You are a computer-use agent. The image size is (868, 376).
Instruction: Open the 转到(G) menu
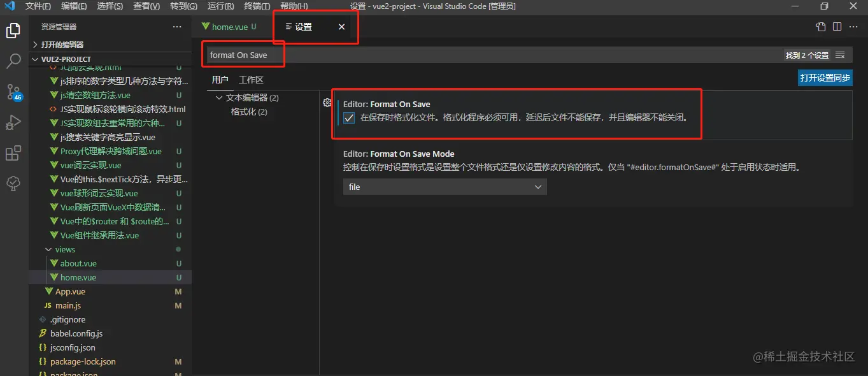[x=184, y=6]
